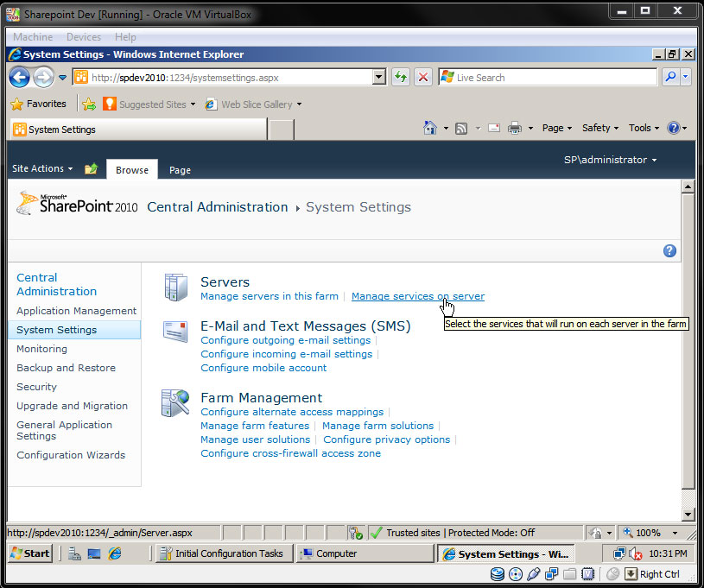The height and width of the screenshot is (588, 704).
Task: Click the SharePoint page help icon
Action: tap(669, 251)
